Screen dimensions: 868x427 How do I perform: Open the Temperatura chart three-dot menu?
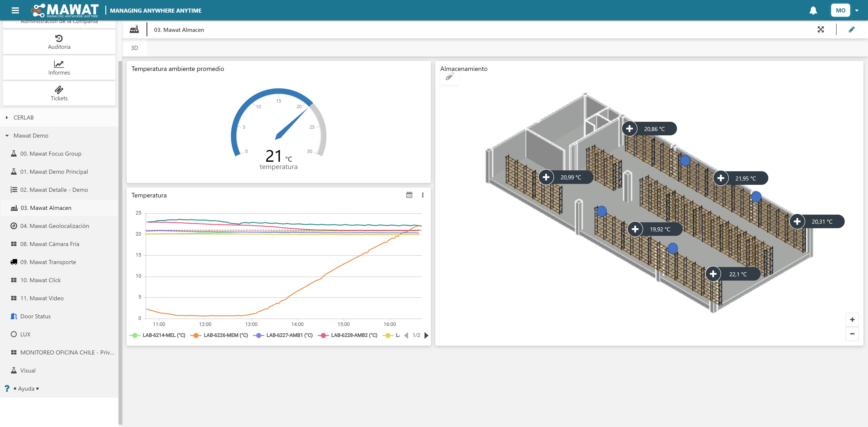(422, 195)
